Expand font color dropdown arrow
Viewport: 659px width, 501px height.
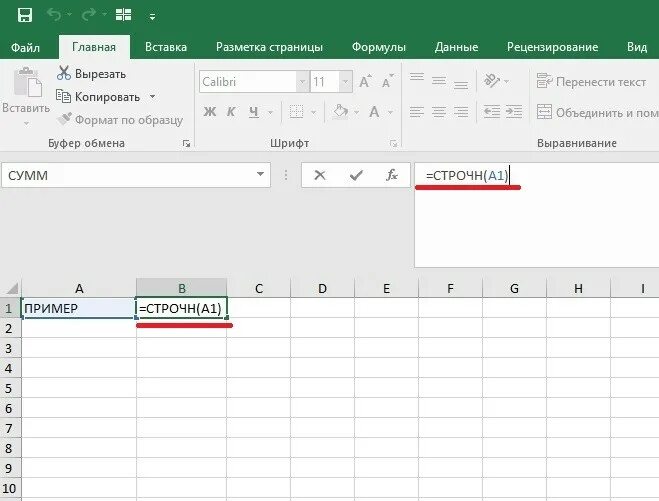pyautogui.click(x=390, y=113)
